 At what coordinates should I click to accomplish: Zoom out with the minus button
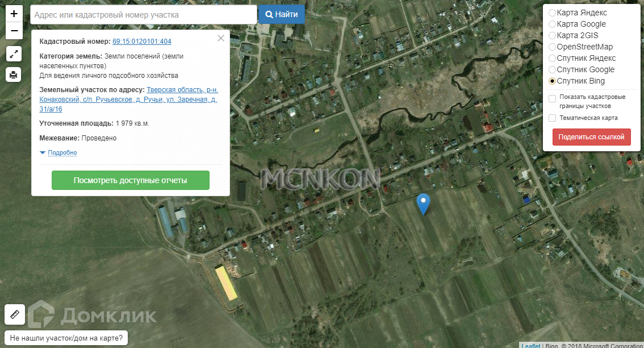[x=14, y=31]
